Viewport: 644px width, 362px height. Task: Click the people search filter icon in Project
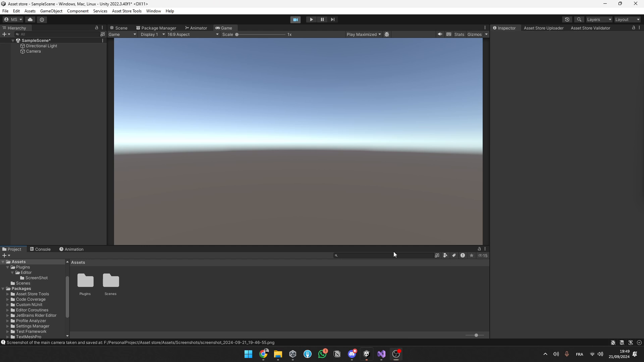tap(445, 255)
